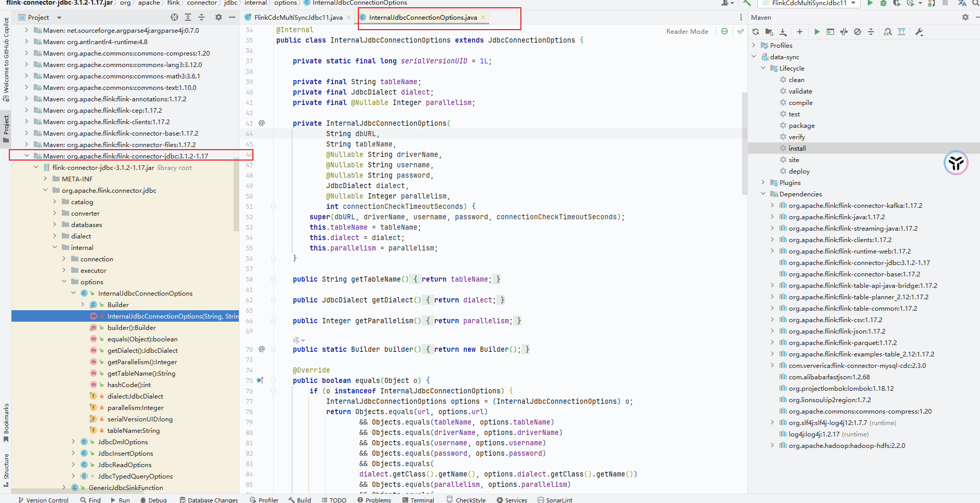Open the translate icon in top toolbar
The image size is (980, 503).
[x=962, y=3]
